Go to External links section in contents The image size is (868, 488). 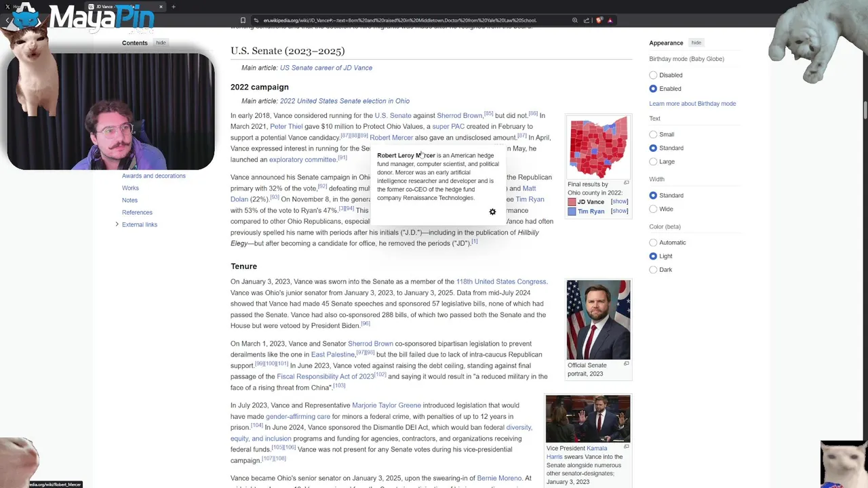click(x=140, y=225)
